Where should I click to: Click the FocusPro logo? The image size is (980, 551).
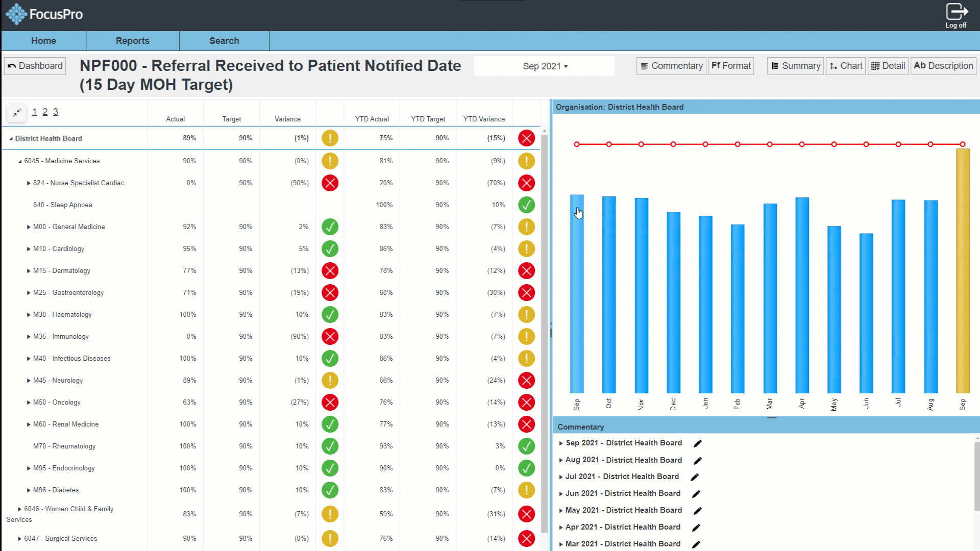[x=44, y=14]
